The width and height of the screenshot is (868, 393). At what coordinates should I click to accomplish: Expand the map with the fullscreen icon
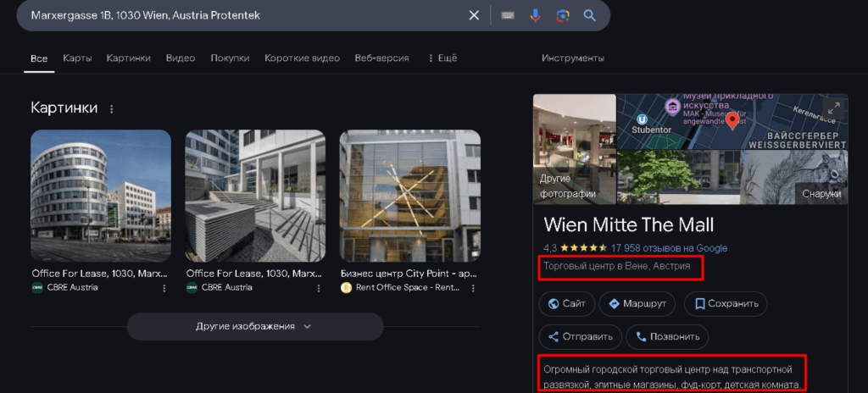(x=833, y=108)
